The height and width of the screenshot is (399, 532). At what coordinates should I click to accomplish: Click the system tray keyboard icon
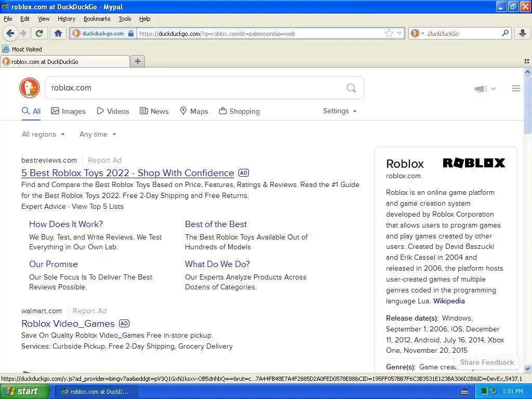(x=464, y=392)
